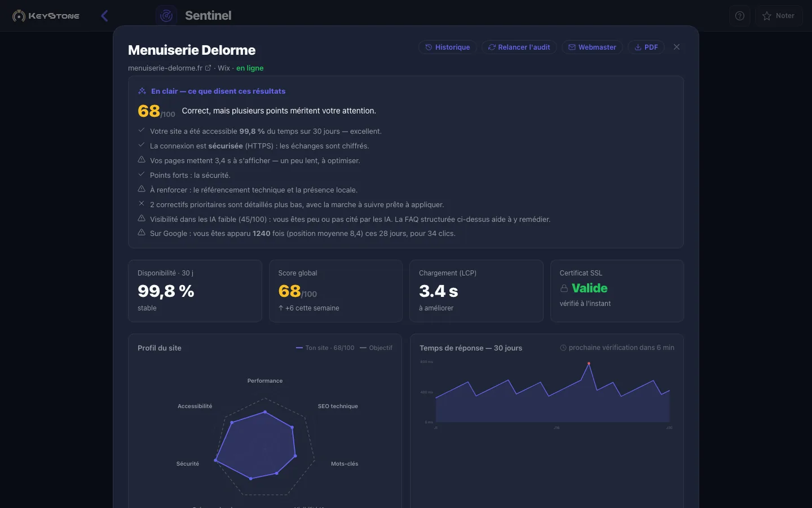Click the Sécurité radar label
Screen dimensions: 812x508
click(x=188, y=464)
